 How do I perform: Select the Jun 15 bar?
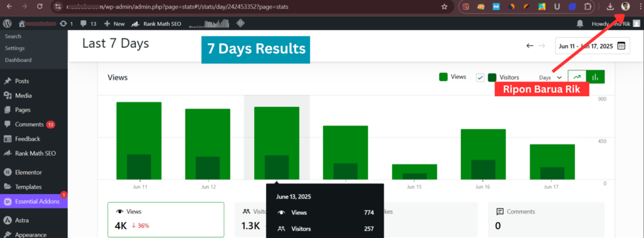click(414, 172)
